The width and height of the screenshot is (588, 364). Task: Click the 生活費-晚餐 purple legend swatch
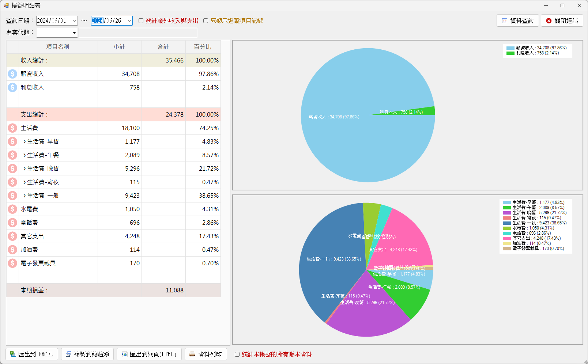tap(507, 213)
